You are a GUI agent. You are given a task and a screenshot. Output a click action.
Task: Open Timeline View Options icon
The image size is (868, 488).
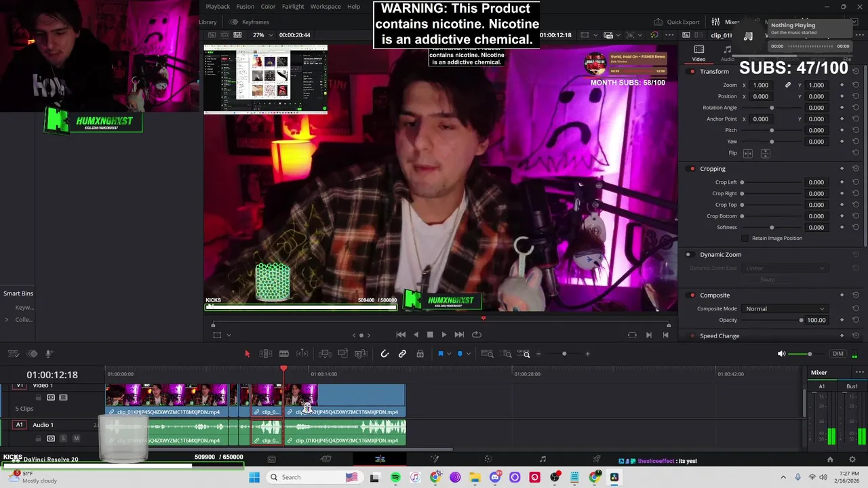point(12,354)
